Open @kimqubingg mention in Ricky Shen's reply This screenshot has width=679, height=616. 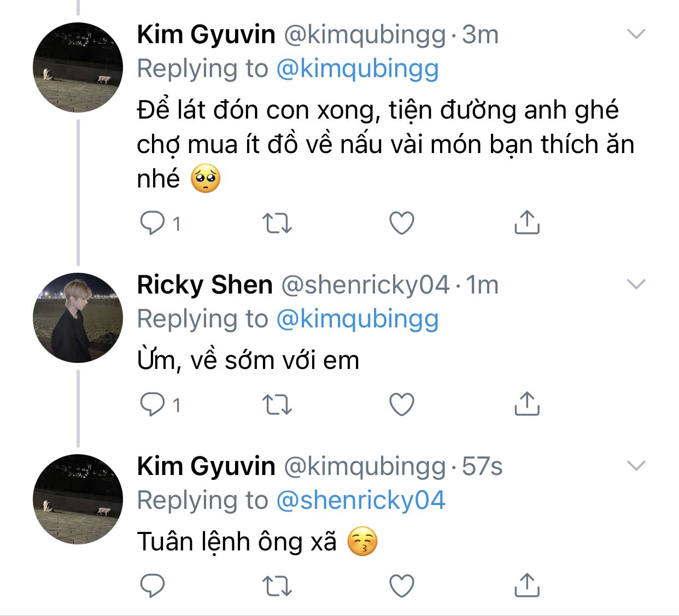pyautogui.click(x=358, y=319)
